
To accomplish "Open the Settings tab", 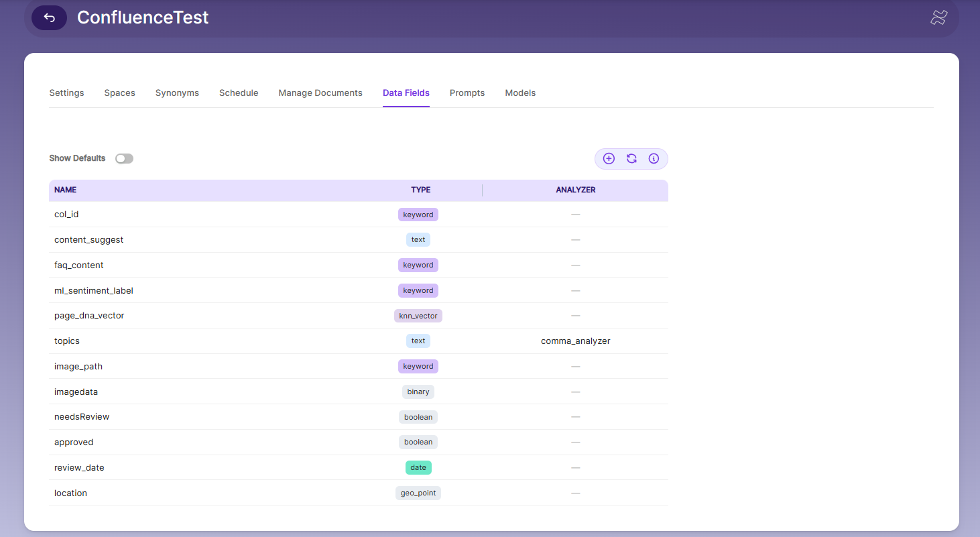I will [66, 93].
